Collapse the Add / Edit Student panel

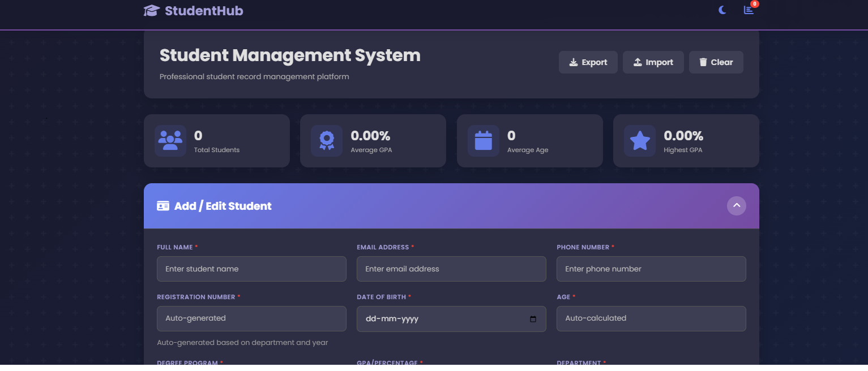coord(736,206)
